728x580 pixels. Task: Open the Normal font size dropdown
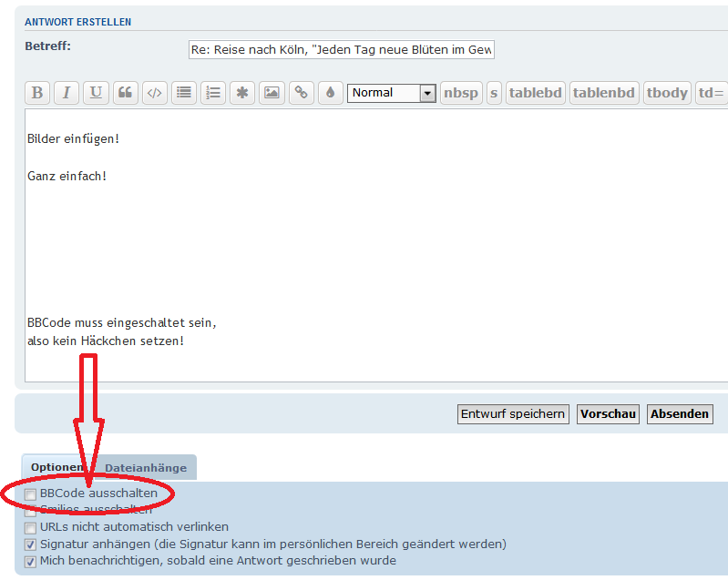[392, 93]
